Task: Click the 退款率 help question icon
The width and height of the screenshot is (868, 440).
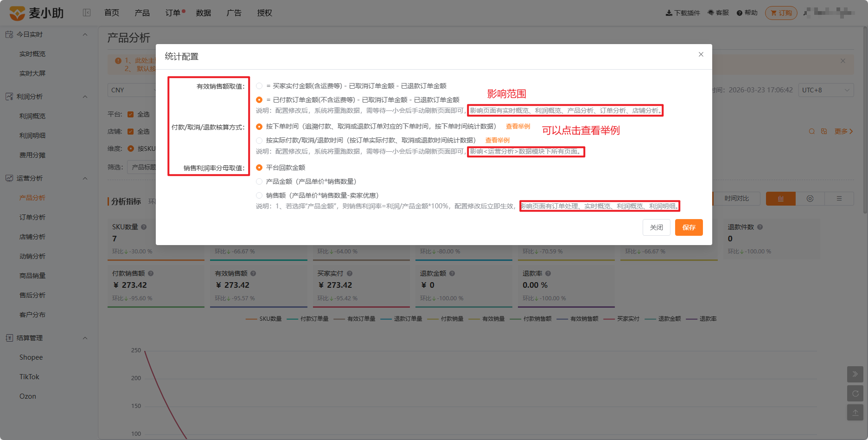Action: pyautogui.click(x=548, y=273)
